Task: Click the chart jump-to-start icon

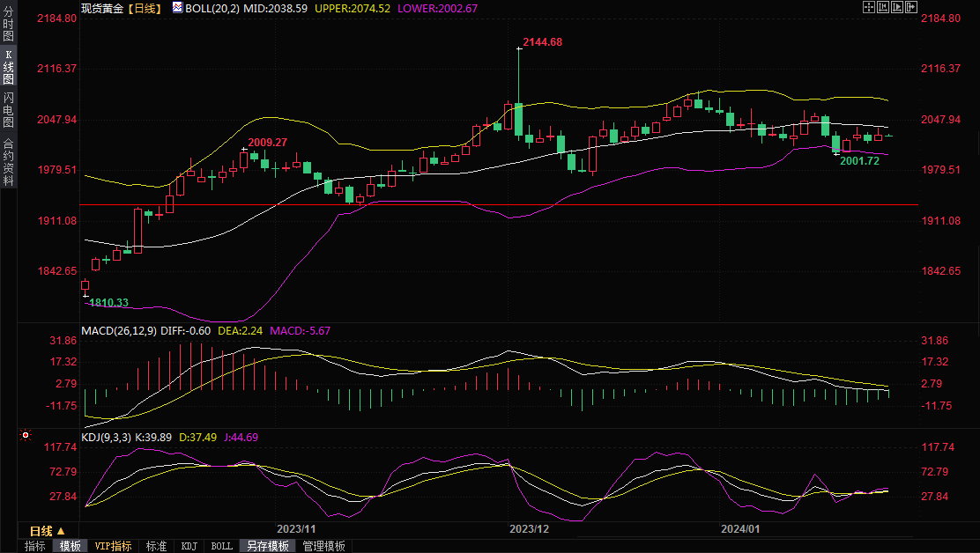Action: coord(882,7)
